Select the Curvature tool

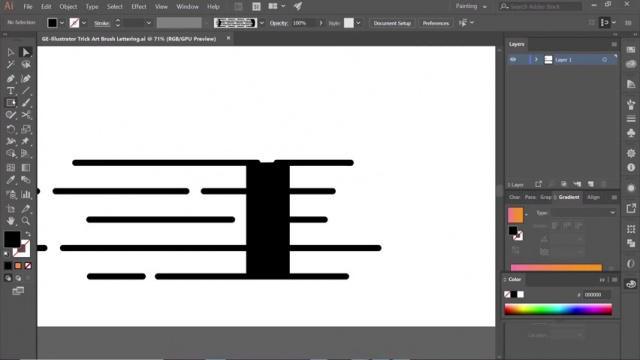tap(26, 78)
